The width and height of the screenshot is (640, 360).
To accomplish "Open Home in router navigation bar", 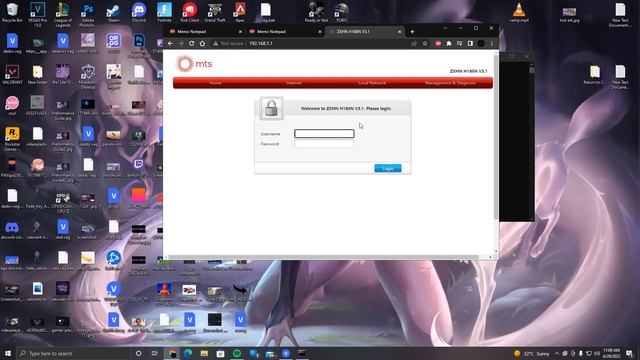I will [x=216, y=83].
